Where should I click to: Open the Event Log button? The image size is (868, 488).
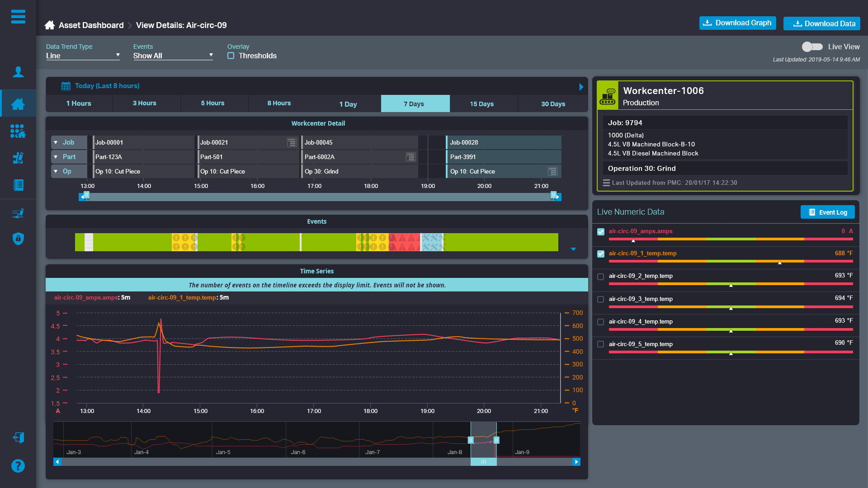click(x=827, y=212)
